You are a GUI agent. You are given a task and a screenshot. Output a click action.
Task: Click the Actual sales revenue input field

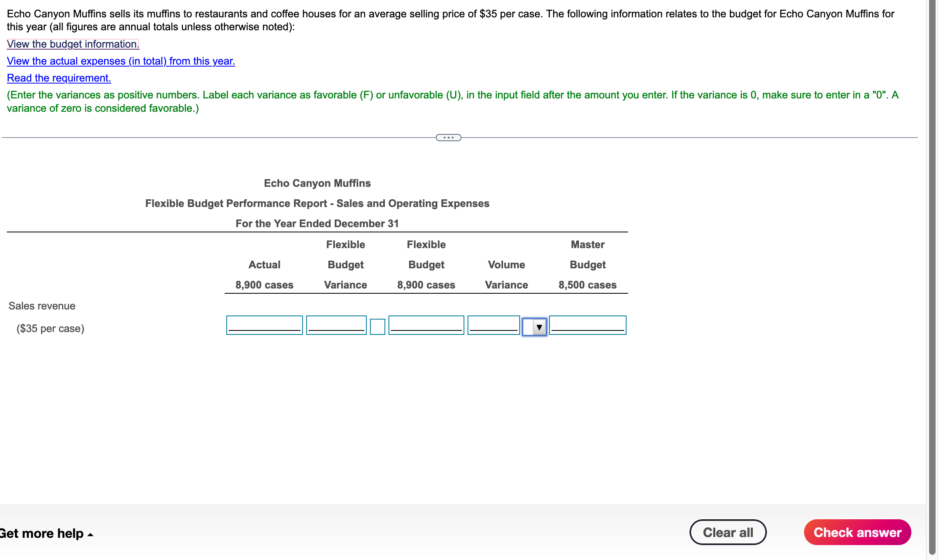[264, 325]
